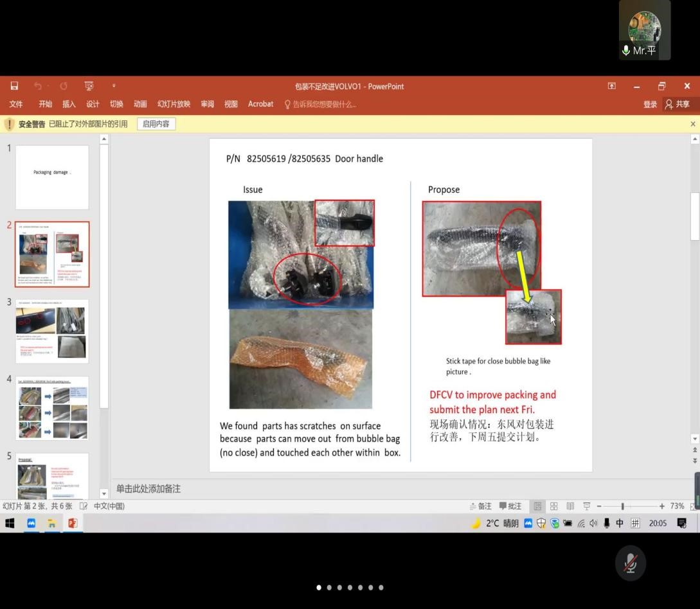Click the slide panel scroll-up arrow
The image size is (700, 609).
tap(104, 139)
